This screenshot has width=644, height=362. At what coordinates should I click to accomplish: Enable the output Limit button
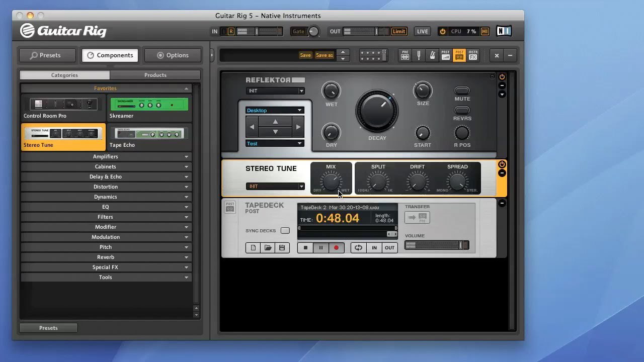pyautogui.click(x=399, y=31)
